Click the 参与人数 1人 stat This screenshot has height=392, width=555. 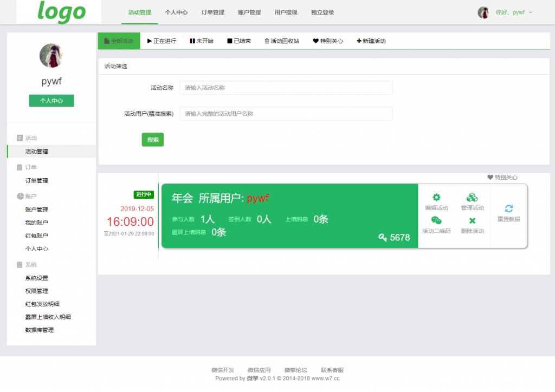193,219
